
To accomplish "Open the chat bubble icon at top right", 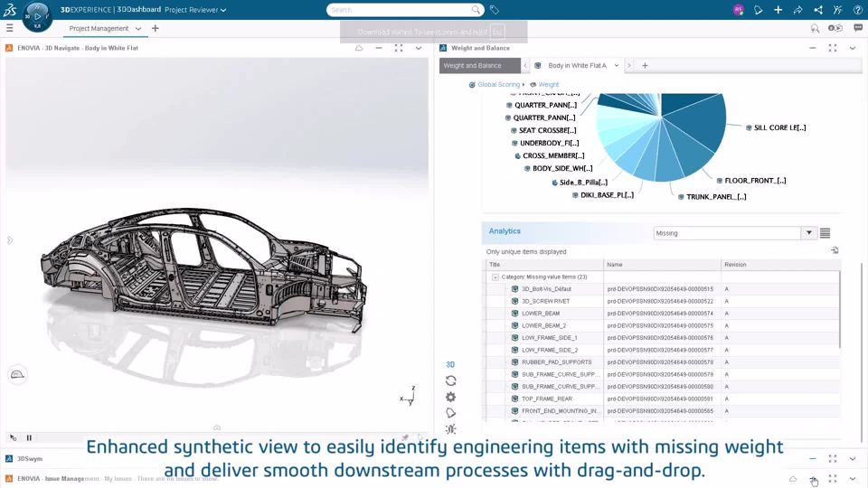I will (x=858, y=28).
